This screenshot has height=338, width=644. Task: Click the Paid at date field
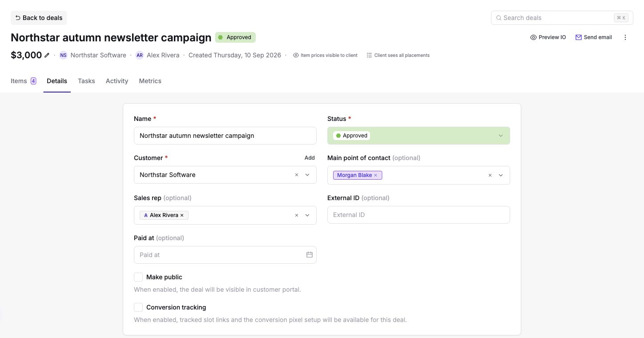(x=225, y=255)
